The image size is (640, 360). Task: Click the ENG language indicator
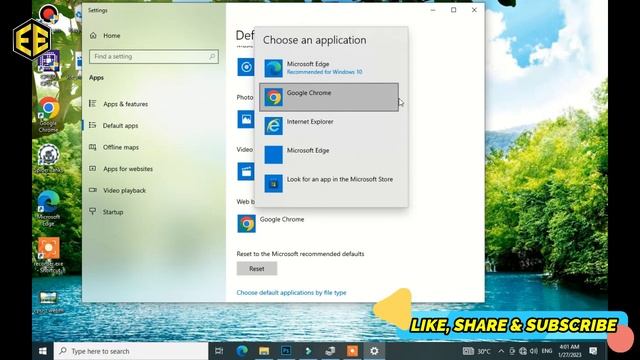[547, 351]
